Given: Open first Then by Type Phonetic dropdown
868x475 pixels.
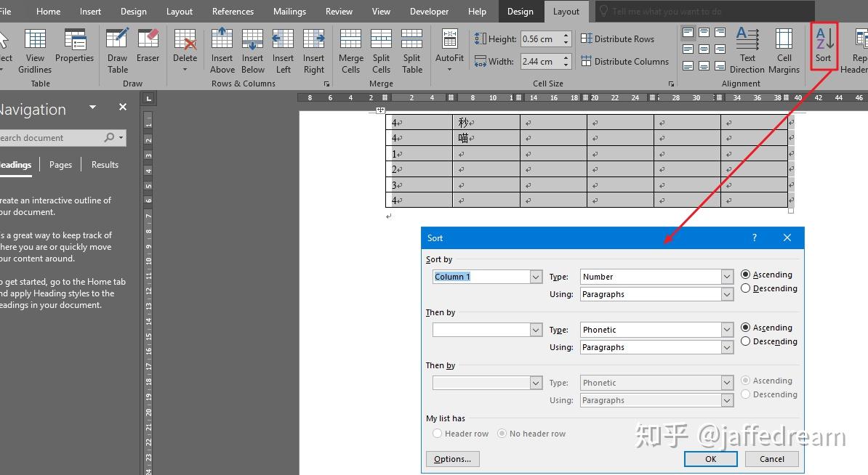Looking at the screenshot, I should (727, 330).
